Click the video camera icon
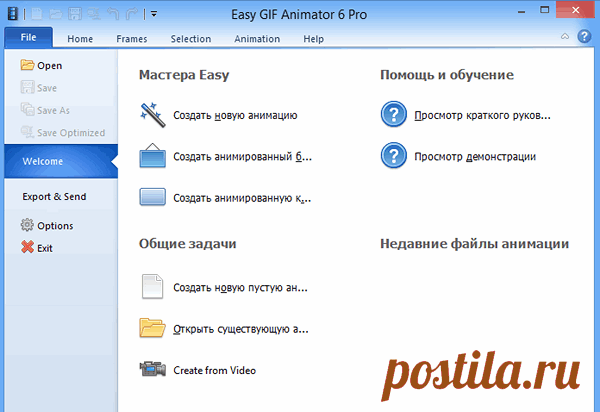Screen dimensions: 600x412 (x=152, y=369)
